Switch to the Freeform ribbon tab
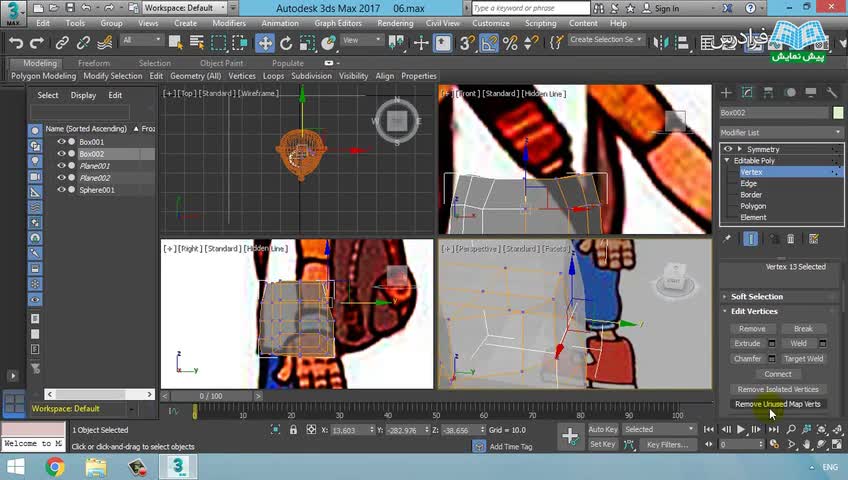The height and width of the screenshot is (480, 848). pos(94,63)
